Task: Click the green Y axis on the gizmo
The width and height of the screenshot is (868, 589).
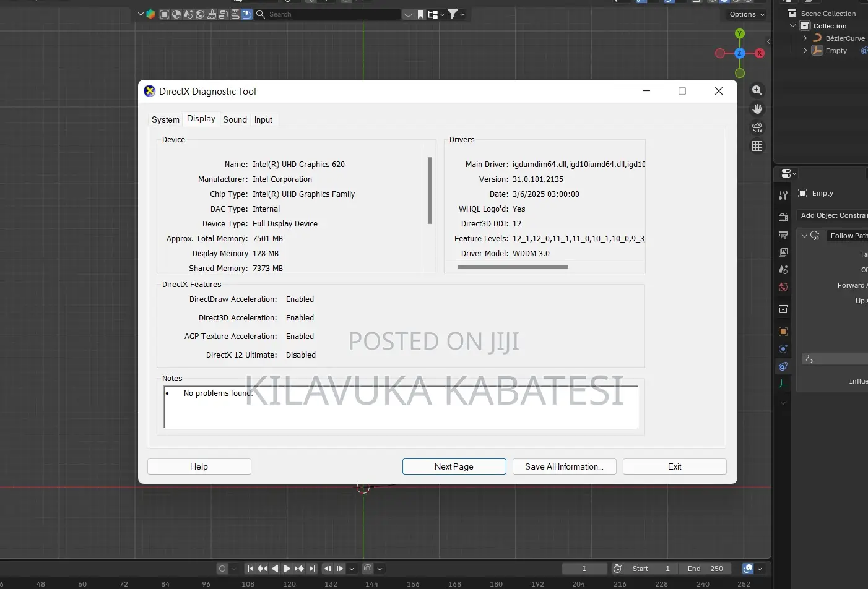Action: point(740,33)
